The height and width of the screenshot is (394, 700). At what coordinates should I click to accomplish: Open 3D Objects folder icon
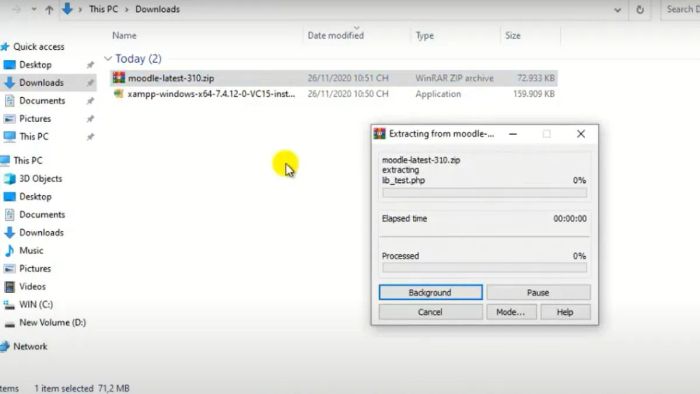(9, 178)
